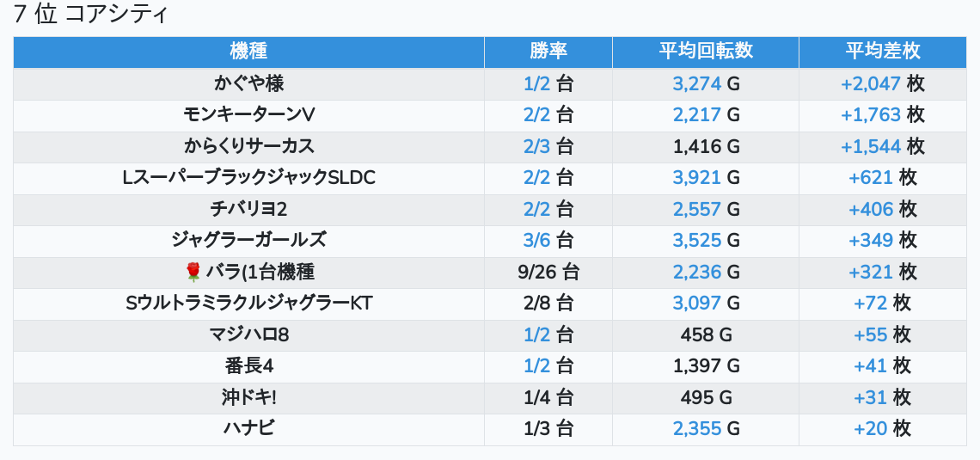Screen dimensions: 980x460
Task: Click the 3,921 G average spins value
Action: click(706, 178)
